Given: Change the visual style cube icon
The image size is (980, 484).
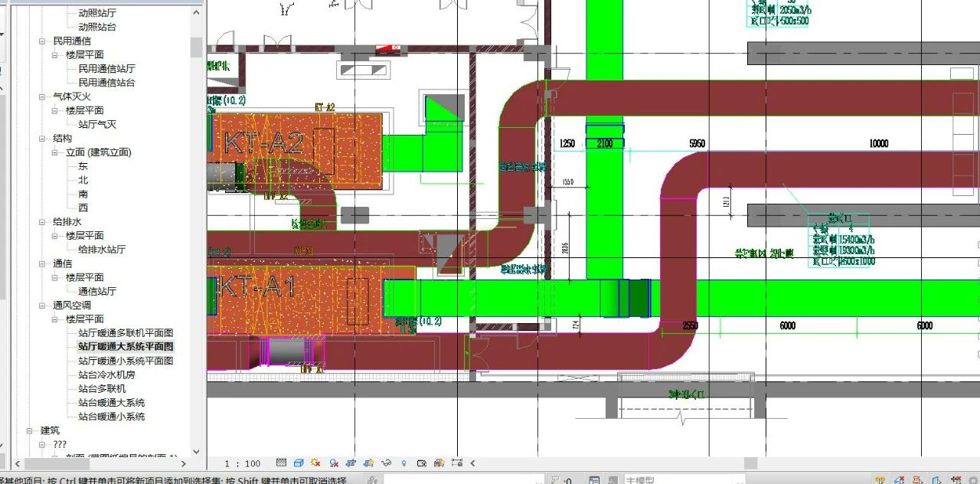Looking at the screenshot, I should click(x=299, y=463).
